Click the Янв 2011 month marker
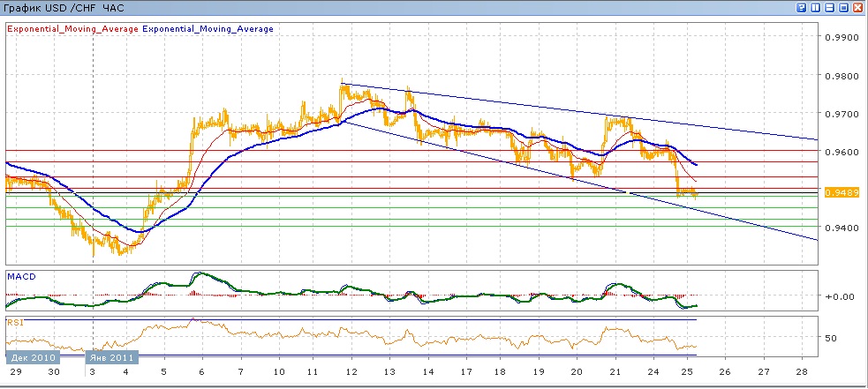 click(109, 358)
